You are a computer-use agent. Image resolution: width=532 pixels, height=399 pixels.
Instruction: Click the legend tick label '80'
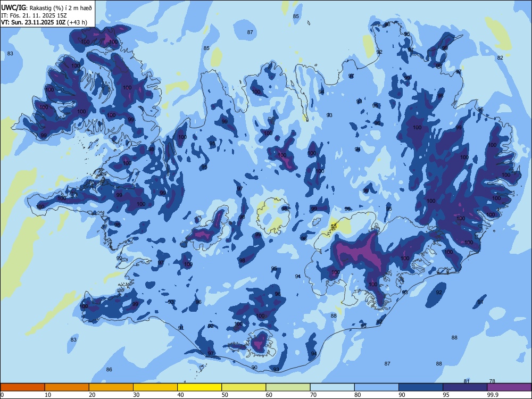pyautogui.click(x=358, y=395)
